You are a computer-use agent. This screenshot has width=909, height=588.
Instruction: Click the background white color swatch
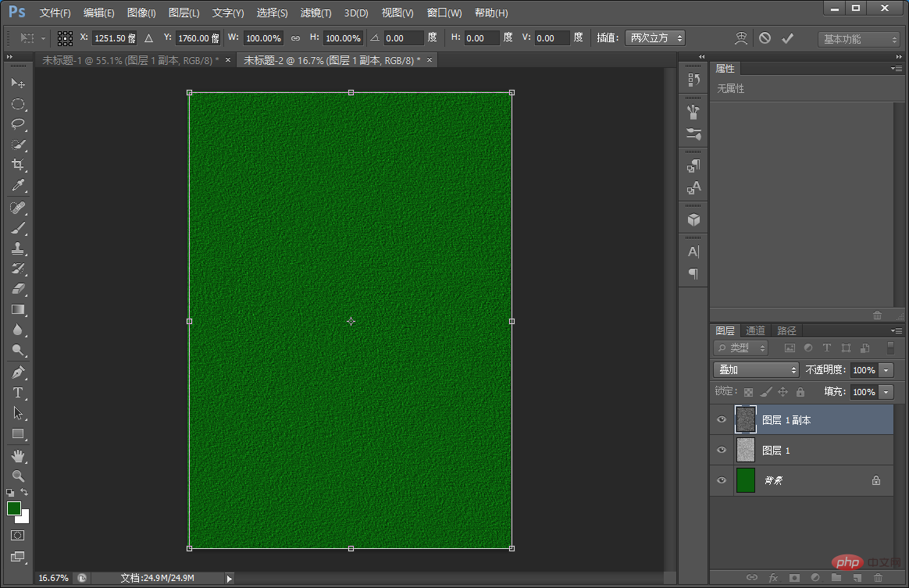[25, 518]
